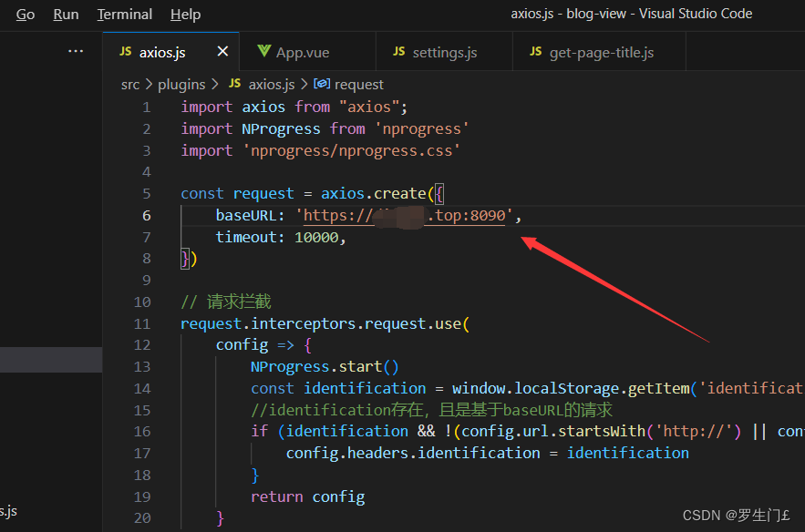Click line number 10 in the gutter
This screenshot has width=805, height=532.
[142, 302]
